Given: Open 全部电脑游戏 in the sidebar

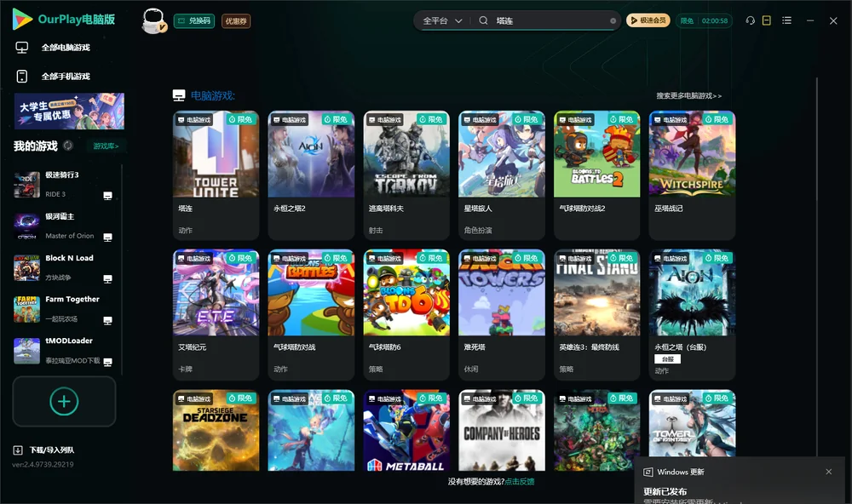Looking at the screenshot, I should (53, 48).
